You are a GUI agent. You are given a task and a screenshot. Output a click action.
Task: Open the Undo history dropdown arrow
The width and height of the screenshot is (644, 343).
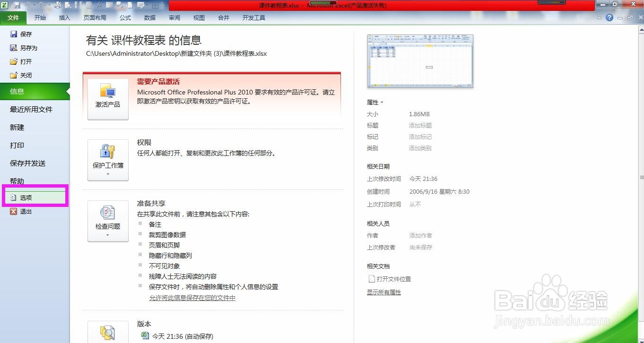coord(34,5)
